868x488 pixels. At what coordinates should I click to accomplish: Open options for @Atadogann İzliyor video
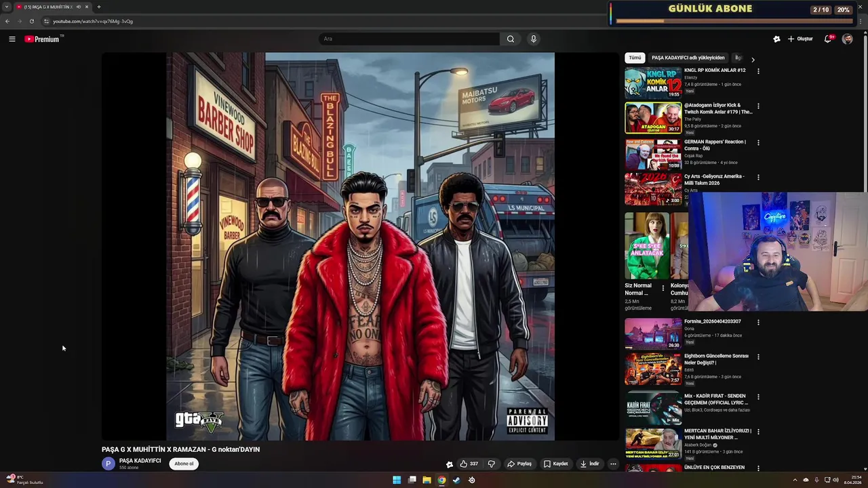coord(758,106)
